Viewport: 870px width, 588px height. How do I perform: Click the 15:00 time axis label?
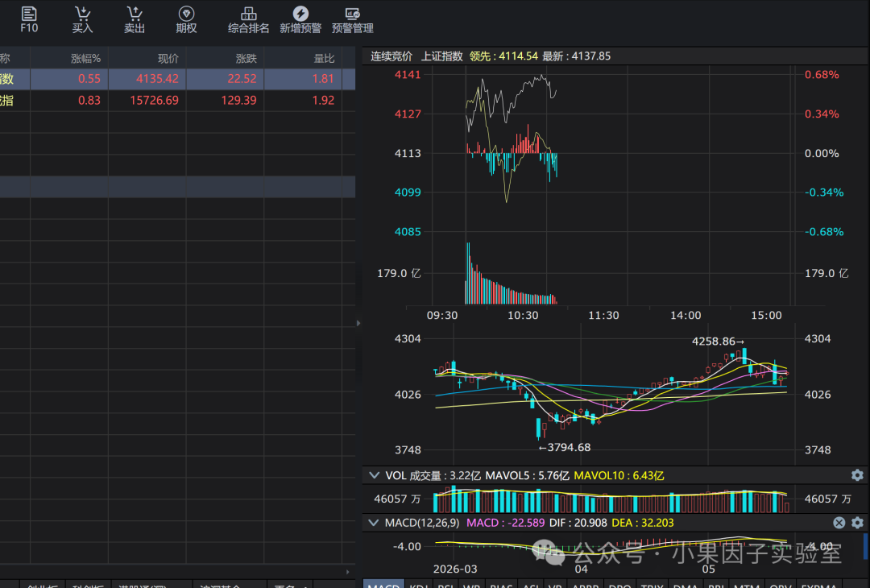(x=766, y=315)
